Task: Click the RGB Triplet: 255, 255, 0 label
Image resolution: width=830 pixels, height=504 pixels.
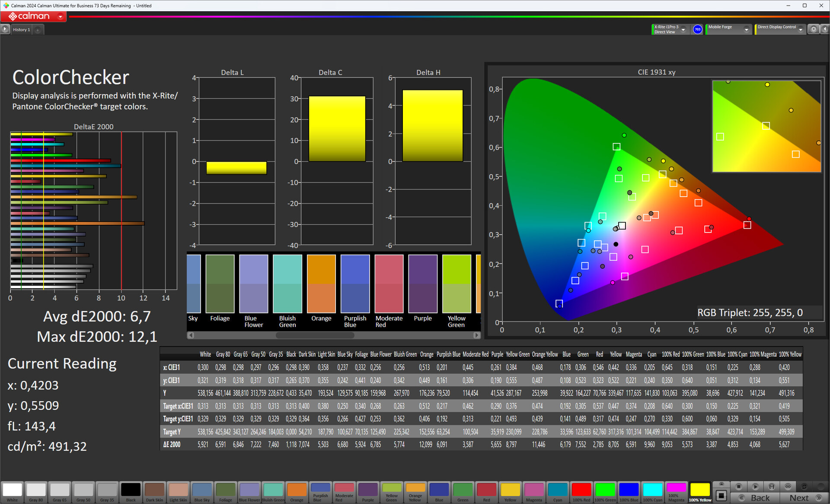Action: (750, 313)
